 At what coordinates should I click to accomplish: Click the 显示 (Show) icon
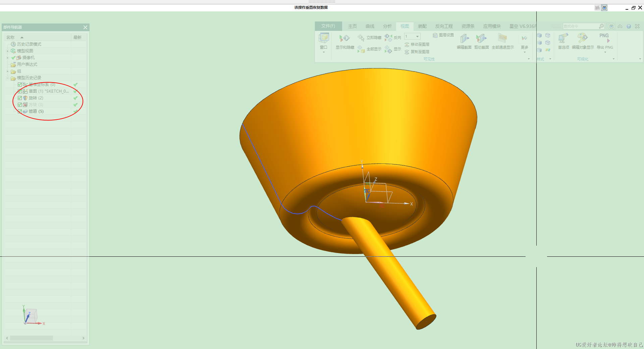coord(388,49)
